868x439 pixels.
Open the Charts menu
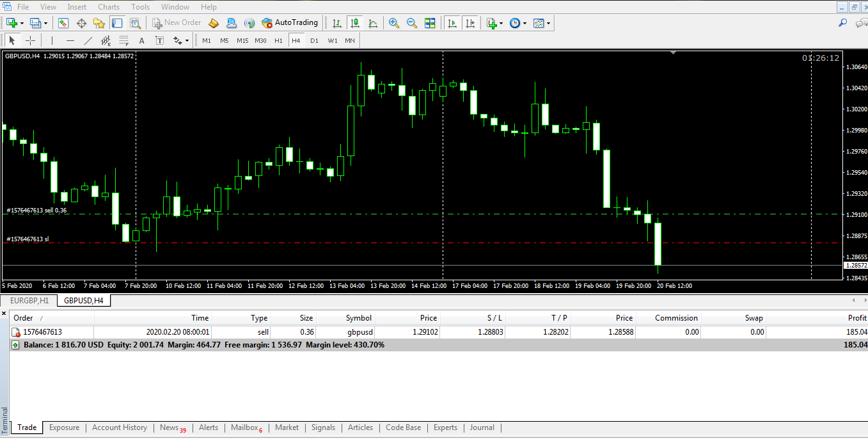pos(109,7)
